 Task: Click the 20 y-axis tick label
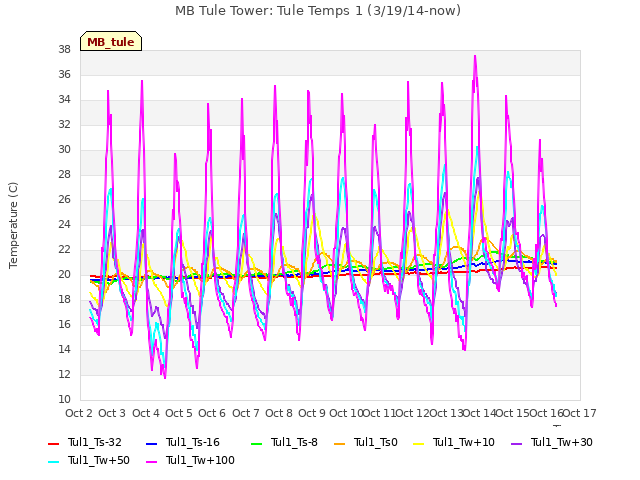point(64,275)
